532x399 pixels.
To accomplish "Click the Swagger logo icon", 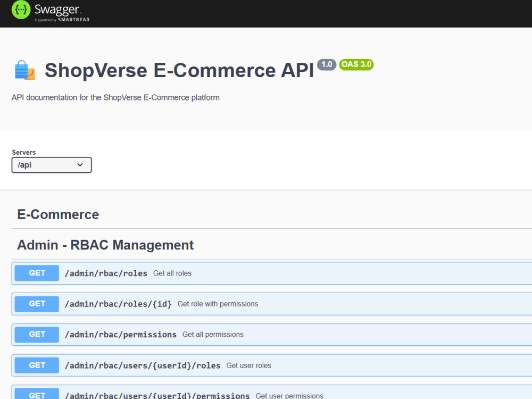I will tap(21, 10).
